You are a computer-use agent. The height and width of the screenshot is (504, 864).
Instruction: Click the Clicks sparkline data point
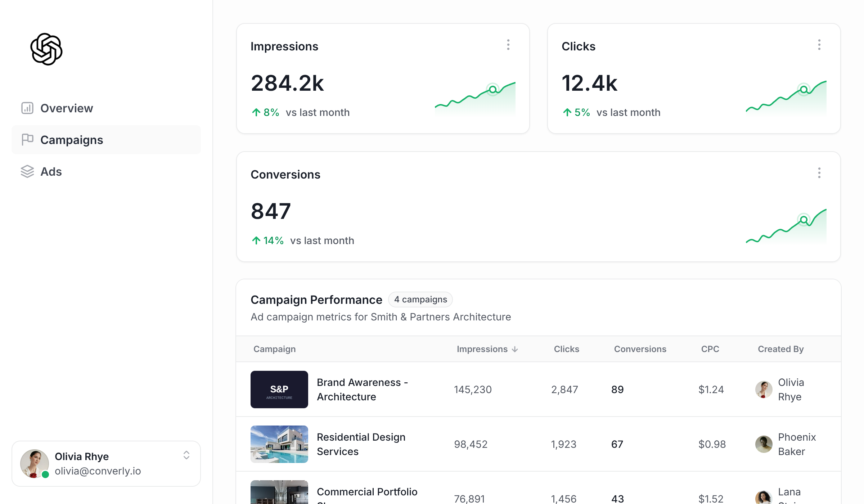tap(804, 89)
